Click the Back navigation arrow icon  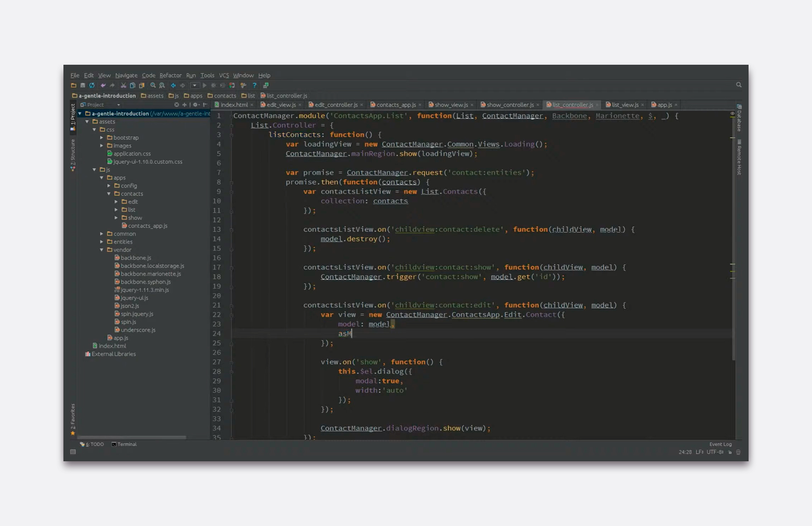click(x=173, y=85)
